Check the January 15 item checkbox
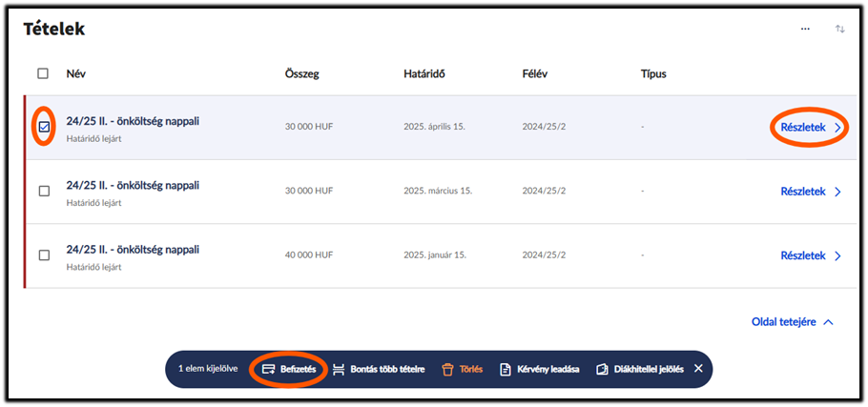Screen dimensions: 868x407 pyautogui.click(x=44, y=255)
